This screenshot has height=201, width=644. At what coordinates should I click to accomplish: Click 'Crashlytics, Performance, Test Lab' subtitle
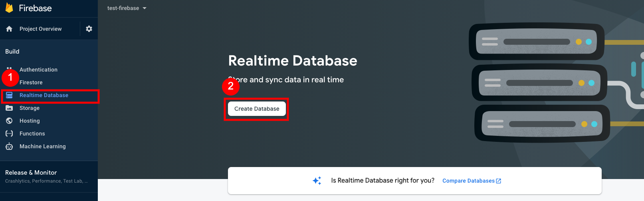(x=46, y=181)
